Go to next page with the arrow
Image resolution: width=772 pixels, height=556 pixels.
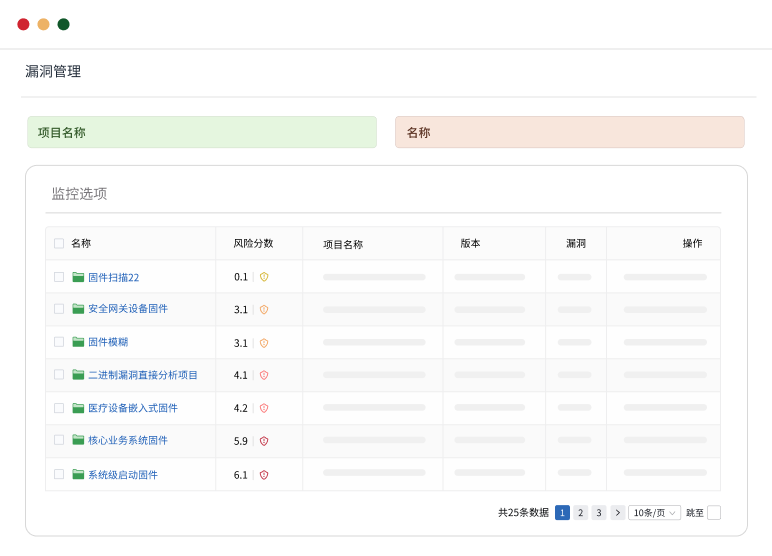(617, 513)
